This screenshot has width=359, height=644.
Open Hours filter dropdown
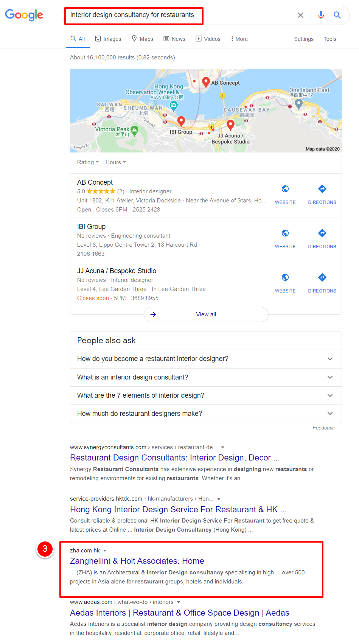pyautogui.click(x=116, y=162)
